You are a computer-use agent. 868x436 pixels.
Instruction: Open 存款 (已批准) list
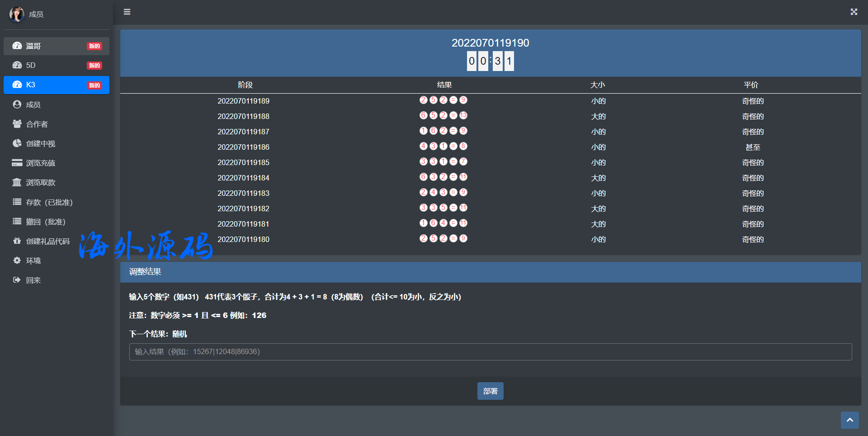[49, 202]
